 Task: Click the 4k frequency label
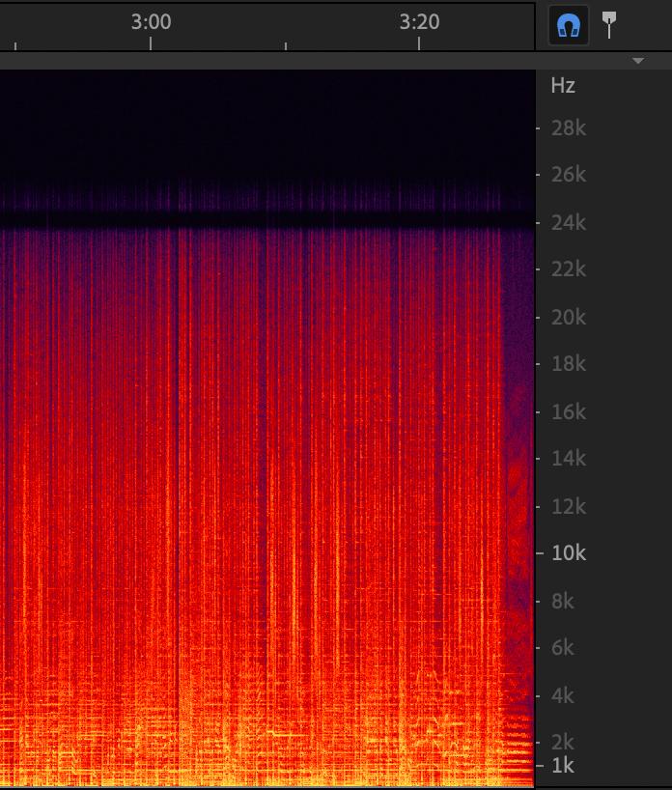[562, 696]
